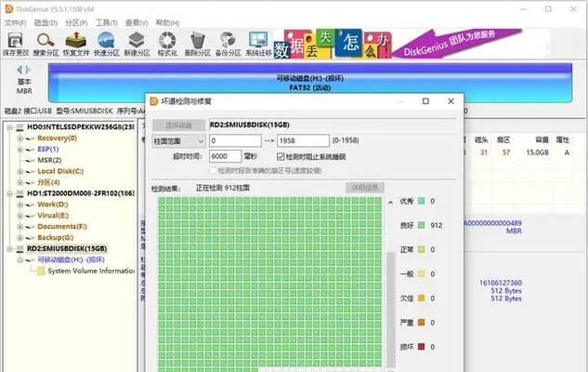
Task: Click the New Partition (新建分区) icon
Action: pyautogui.click(x=137, y=45)
